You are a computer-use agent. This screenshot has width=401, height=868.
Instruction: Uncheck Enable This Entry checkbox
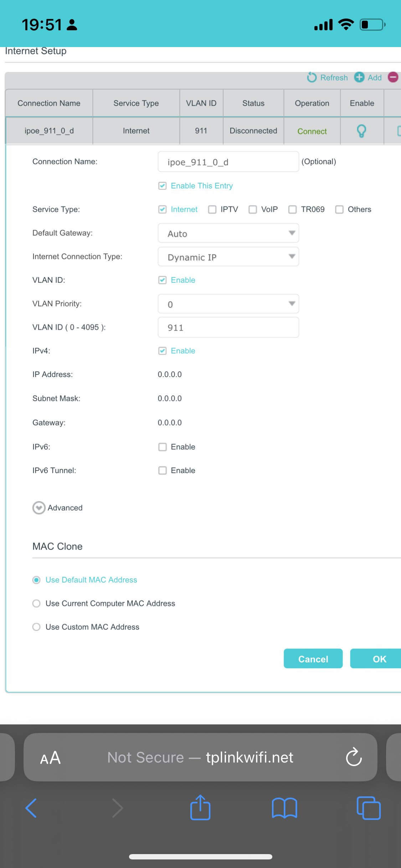coord(163,186)
